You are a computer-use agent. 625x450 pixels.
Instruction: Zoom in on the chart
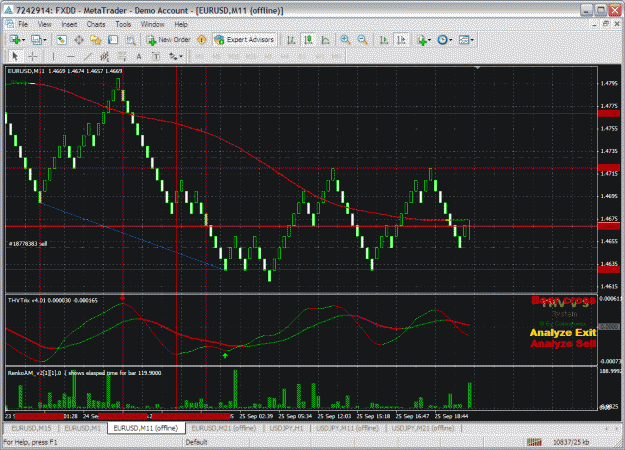345,40
